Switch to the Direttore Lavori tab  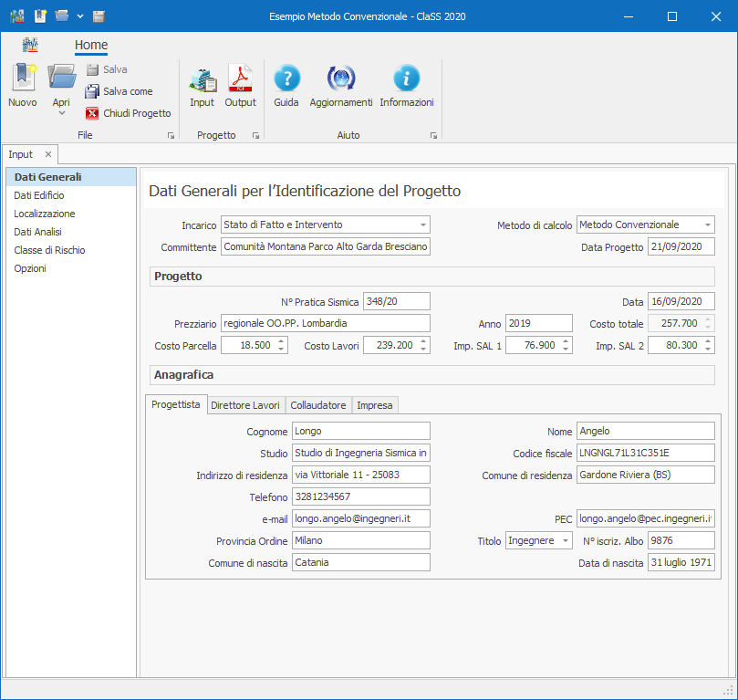(x=245, y=405)
